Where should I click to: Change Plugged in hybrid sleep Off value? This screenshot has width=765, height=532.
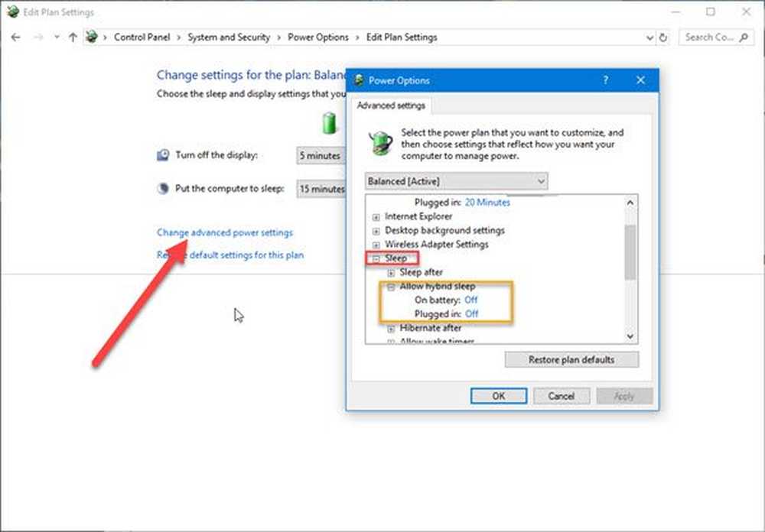472,314
